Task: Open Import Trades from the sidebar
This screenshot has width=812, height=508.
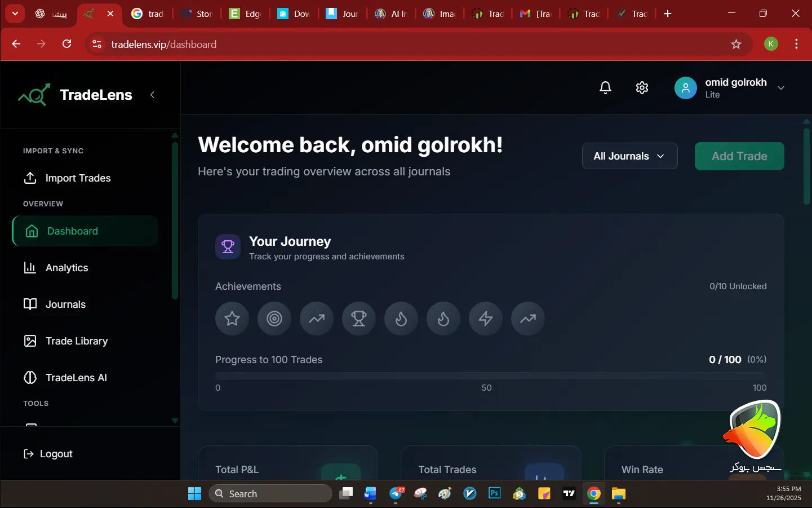Action: coord(78,178)
